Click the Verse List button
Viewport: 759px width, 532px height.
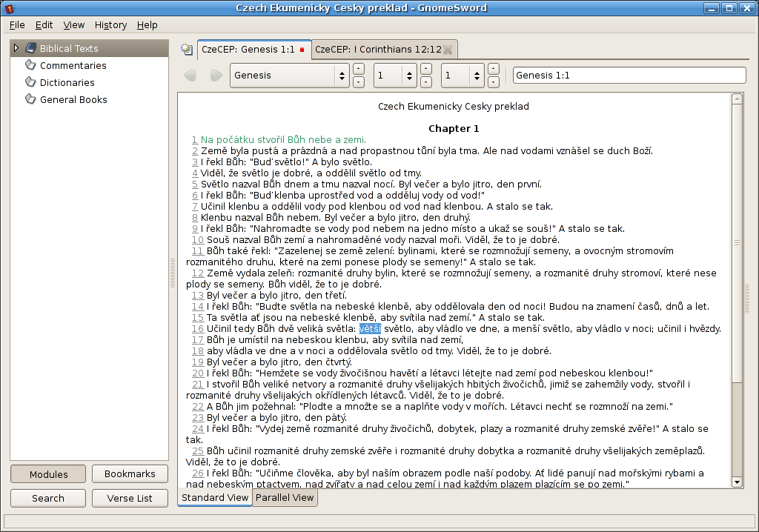[x=130, y=498]
